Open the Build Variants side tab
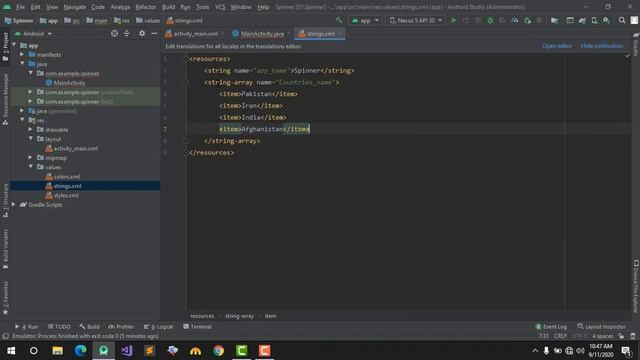 tap(5, 249)
